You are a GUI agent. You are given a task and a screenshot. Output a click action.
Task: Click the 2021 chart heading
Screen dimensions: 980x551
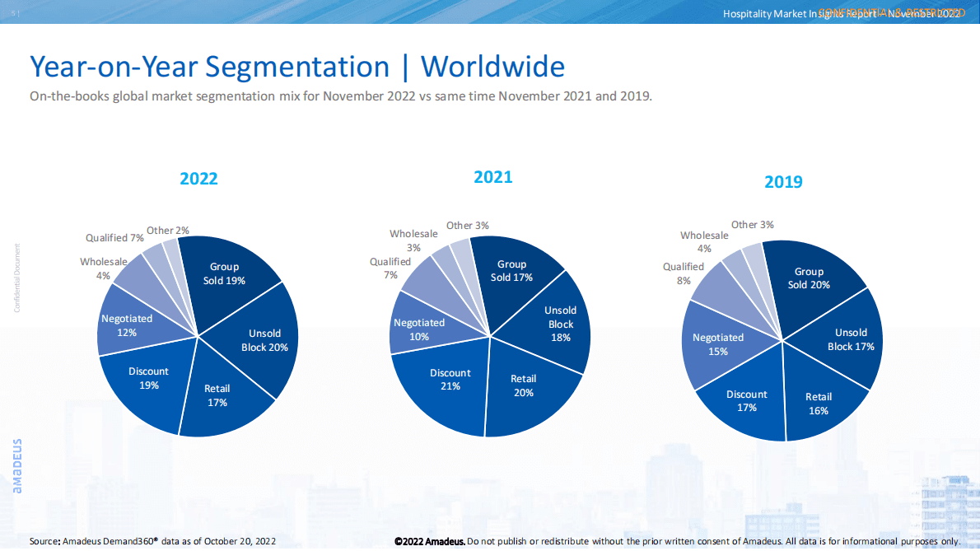492,177
